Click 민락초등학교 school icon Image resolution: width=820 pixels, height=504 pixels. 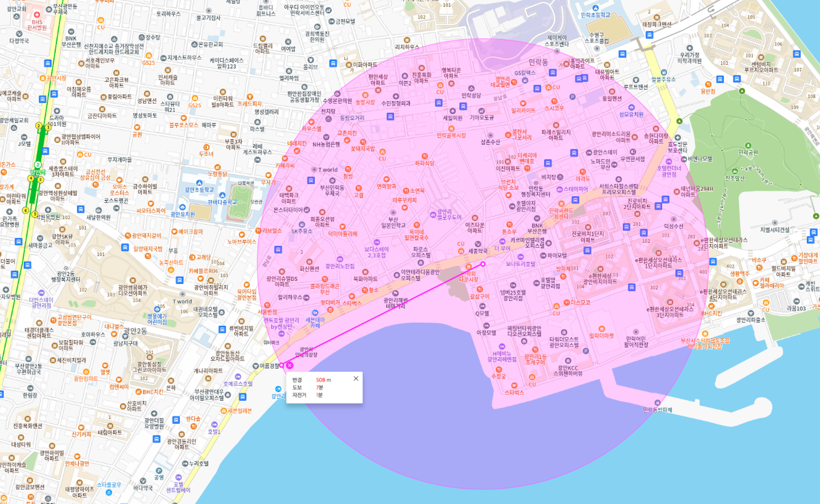click(596, 8)
